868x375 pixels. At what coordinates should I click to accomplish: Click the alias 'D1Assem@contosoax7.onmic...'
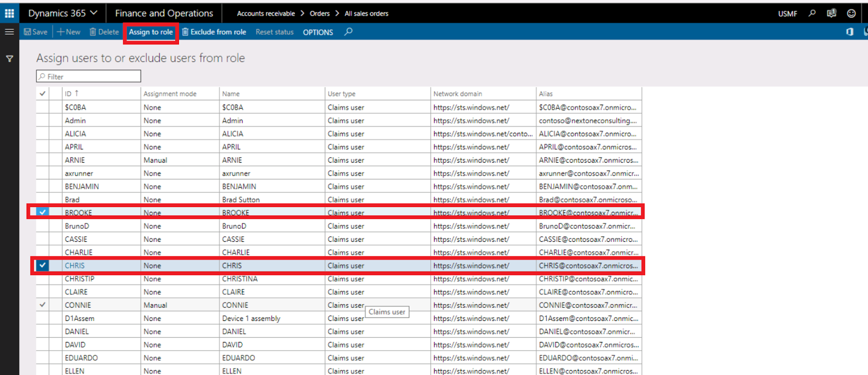point(589,319)
